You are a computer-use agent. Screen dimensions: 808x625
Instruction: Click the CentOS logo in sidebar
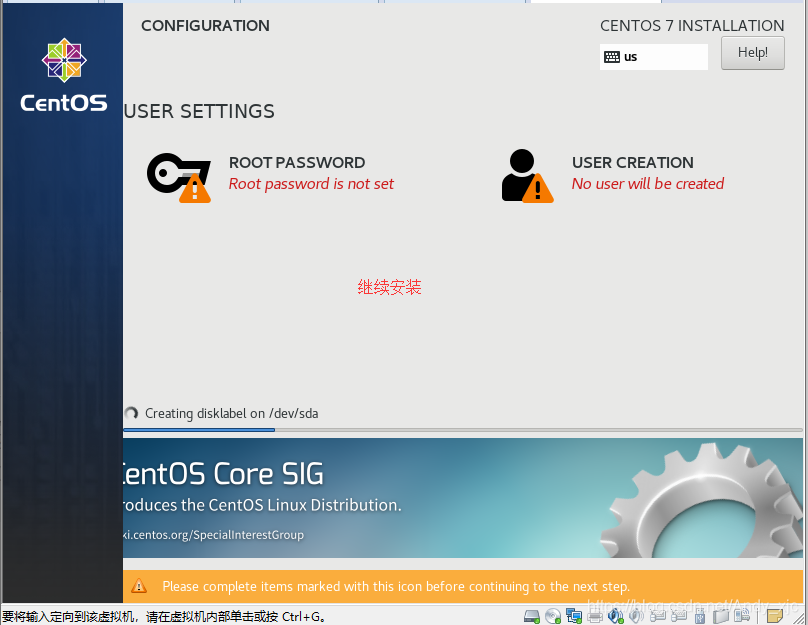(x=64, y=75)
